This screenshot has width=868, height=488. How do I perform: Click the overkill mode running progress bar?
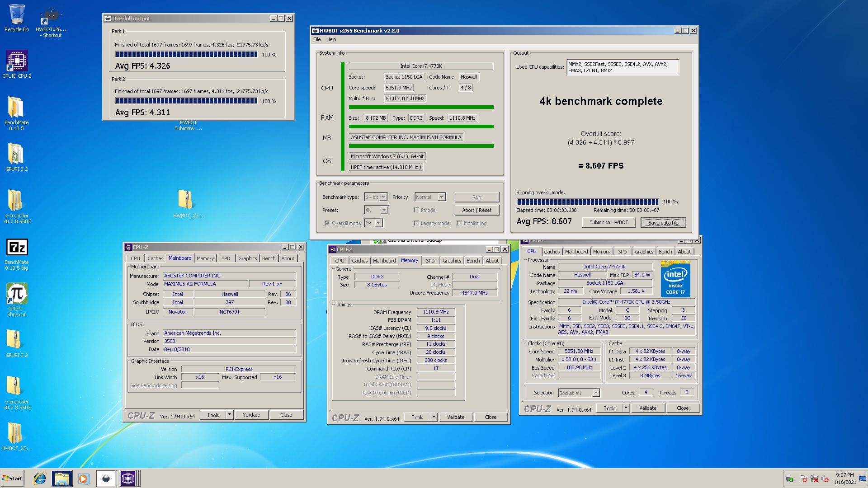(588, 202)
